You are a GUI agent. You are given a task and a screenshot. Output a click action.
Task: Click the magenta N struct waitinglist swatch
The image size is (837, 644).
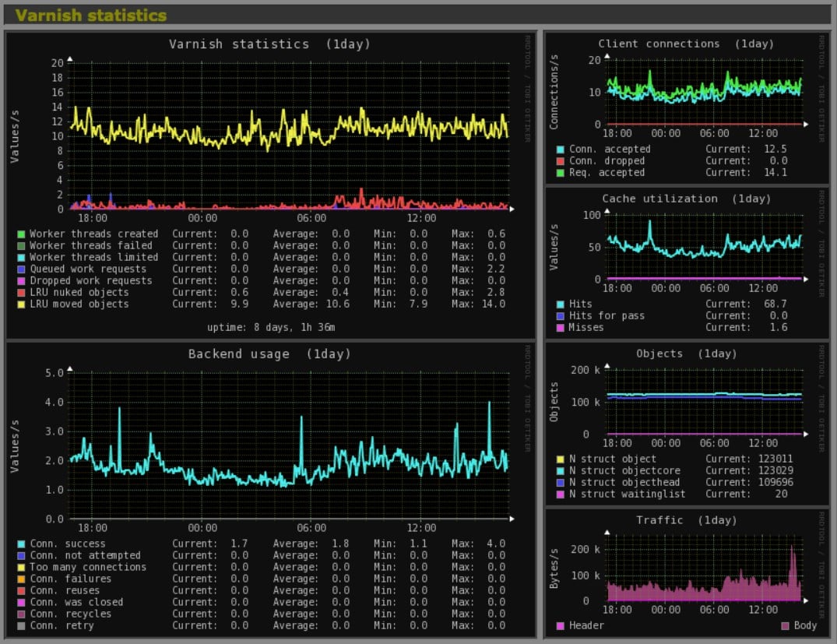coord(561,494)
